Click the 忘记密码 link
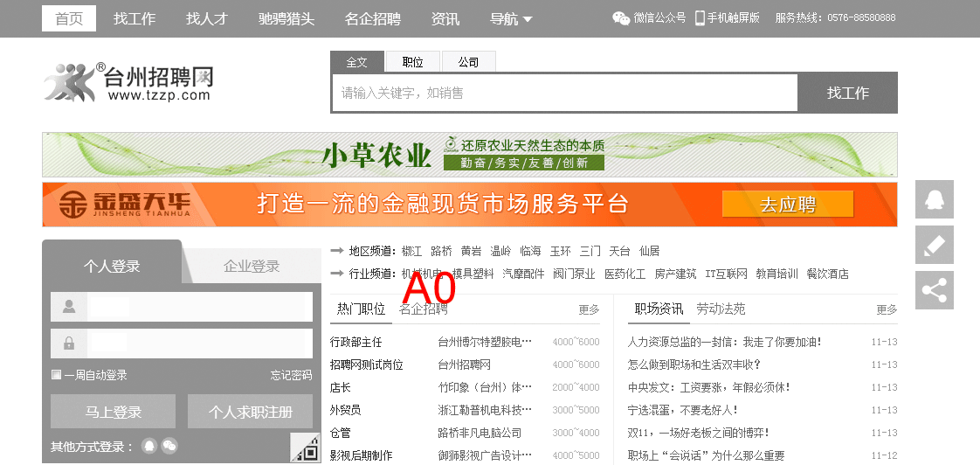This screenshot has width=980, height=465. click(291, 375)
